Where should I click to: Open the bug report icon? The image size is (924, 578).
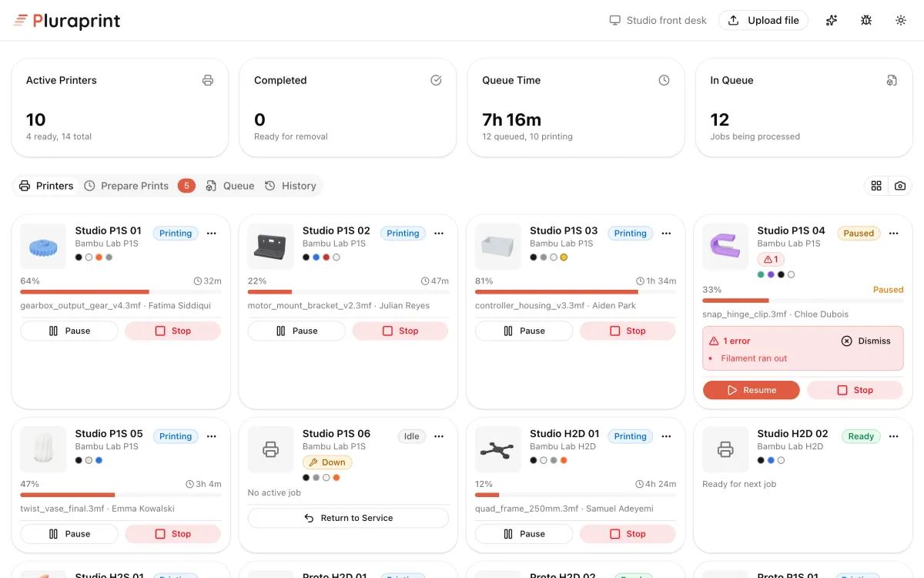point(866,21)
